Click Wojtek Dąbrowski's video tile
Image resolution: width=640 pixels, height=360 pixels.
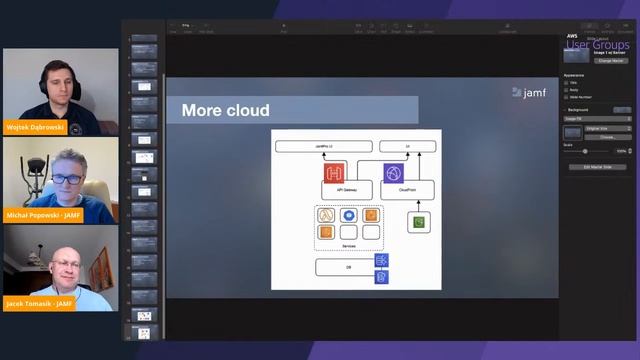(x=61, y=92)
